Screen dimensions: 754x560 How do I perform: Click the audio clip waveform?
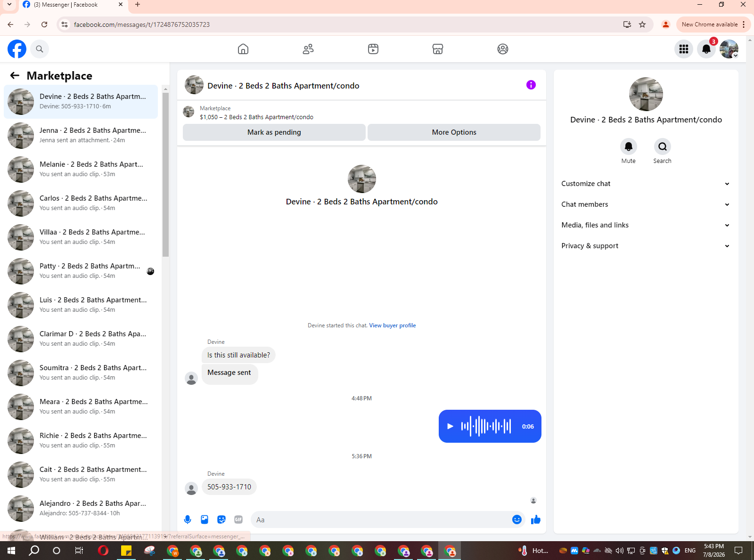[x=486, y=426]
